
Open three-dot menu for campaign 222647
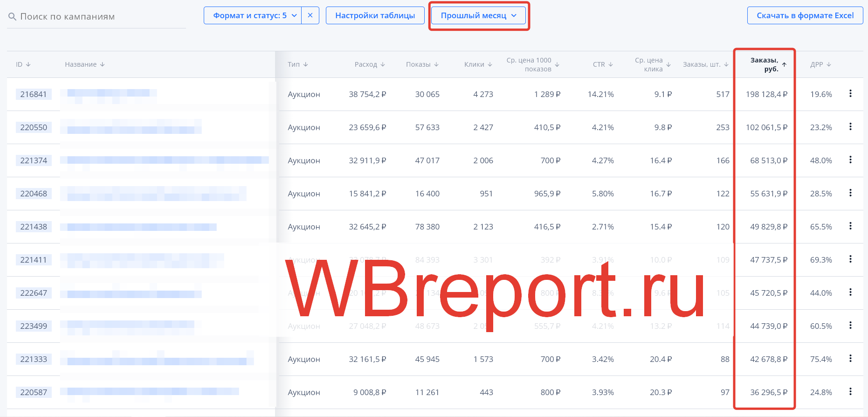click(850, 292)
